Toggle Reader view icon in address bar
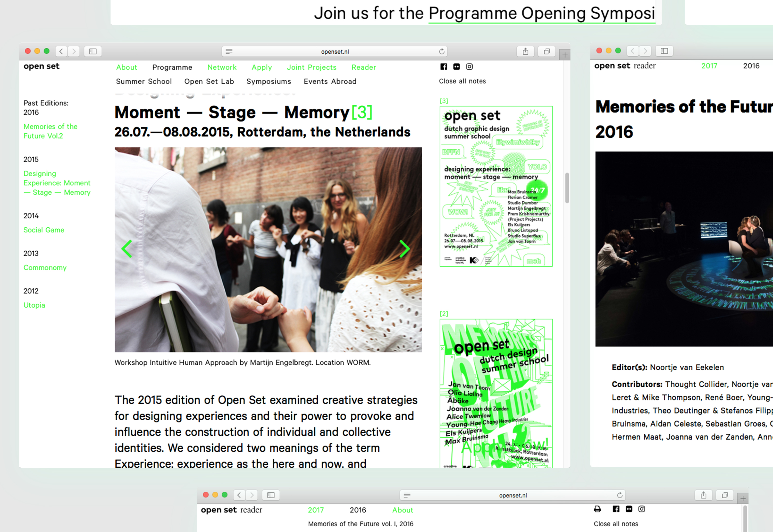The image size is (773, 532). (229, 51)
